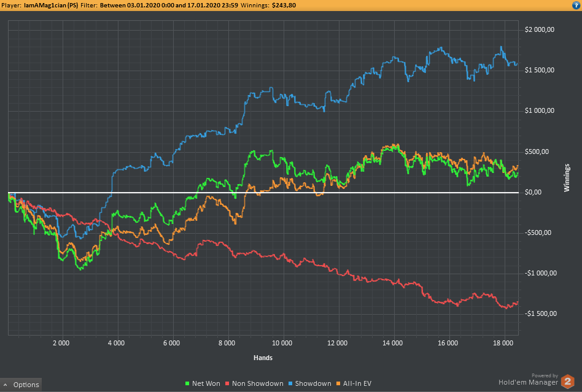Click the 18 000 hands axis label
The image size is (582, 392).
tap(503, 343)
